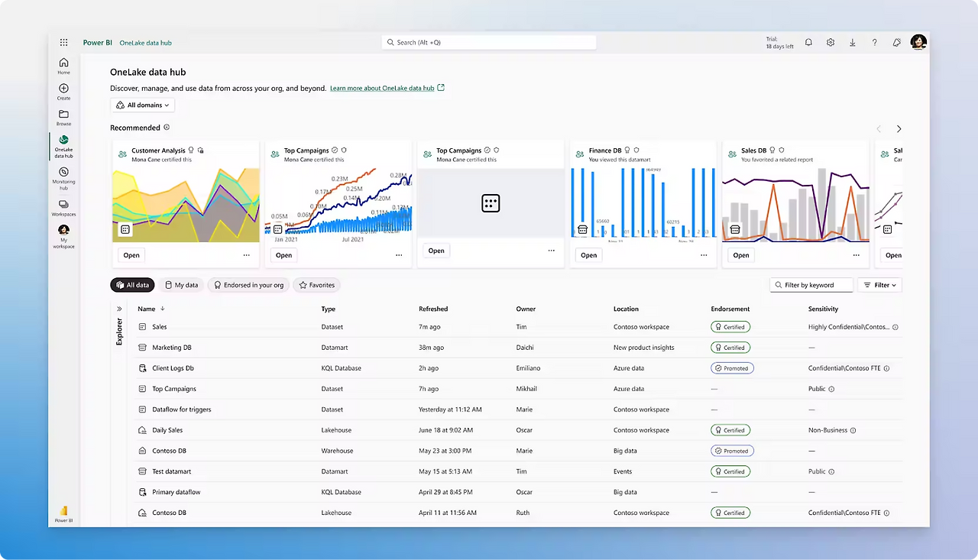
Task: Open Create in the left navigation
Action: click(x=63, y=92)
